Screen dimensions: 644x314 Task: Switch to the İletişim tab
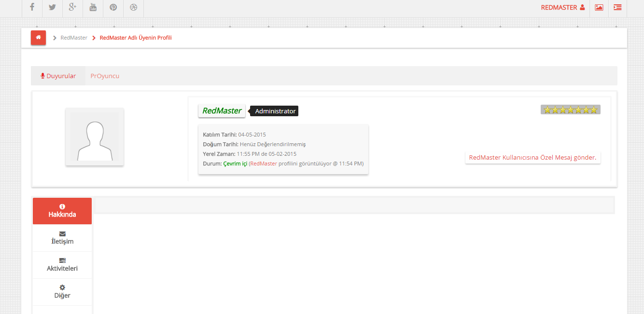62,238
